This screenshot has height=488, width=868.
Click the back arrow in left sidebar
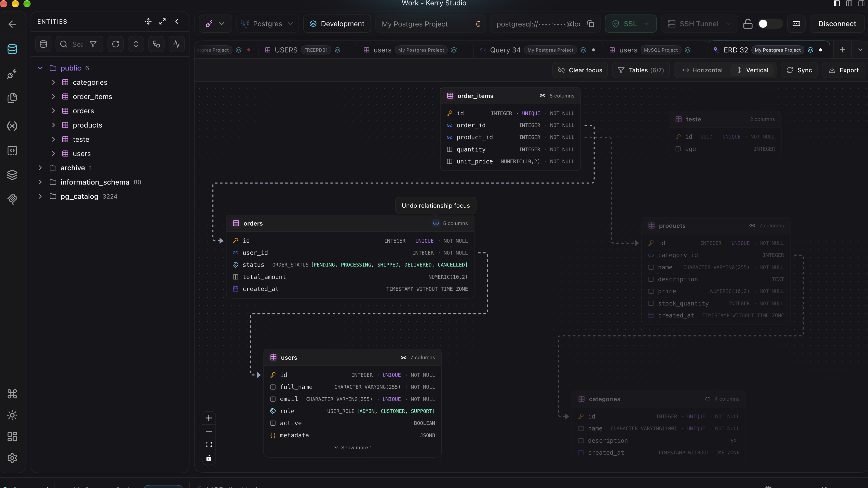coord(12,24)
